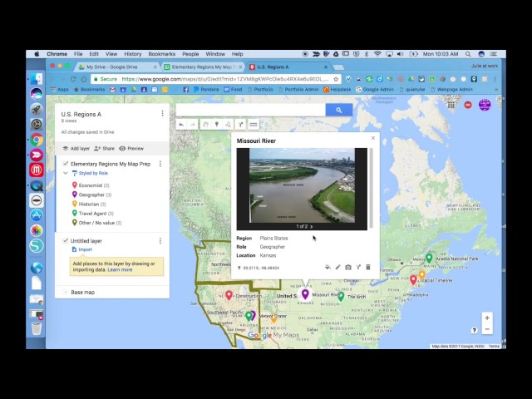Show hidden bookmarks with the overflow chevron
Screen dimensions: 532x399
(496, 90)
